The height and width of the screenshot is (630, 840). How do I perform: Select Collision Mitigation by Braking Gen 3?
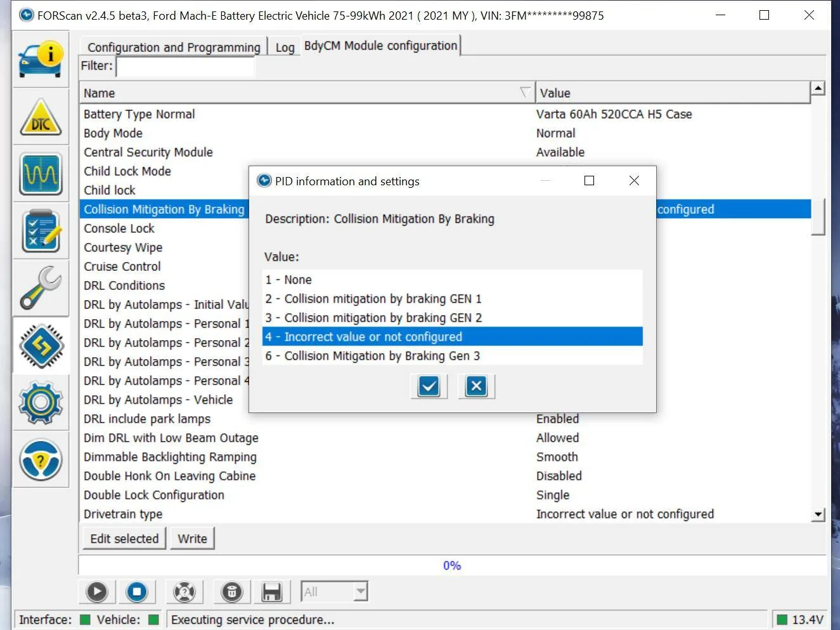pyautogui.click(x=453, y=356)
